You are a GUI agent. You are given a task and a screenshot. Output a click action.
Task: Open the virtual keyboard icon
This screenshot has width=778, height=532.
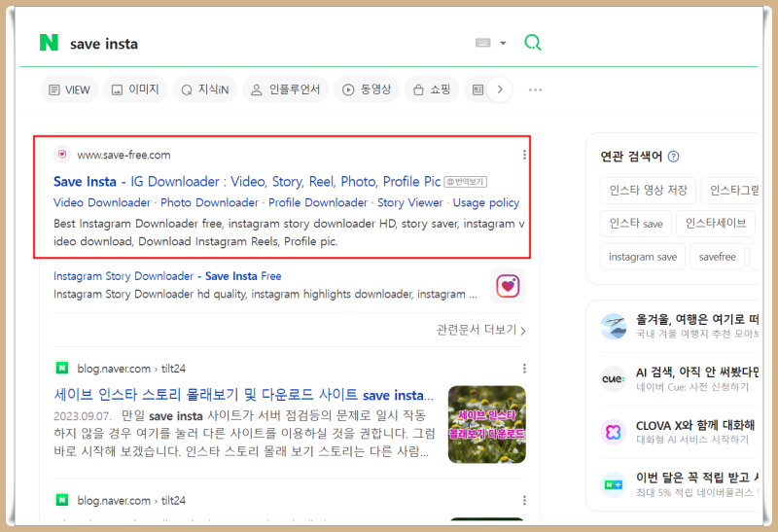(482, 43)
